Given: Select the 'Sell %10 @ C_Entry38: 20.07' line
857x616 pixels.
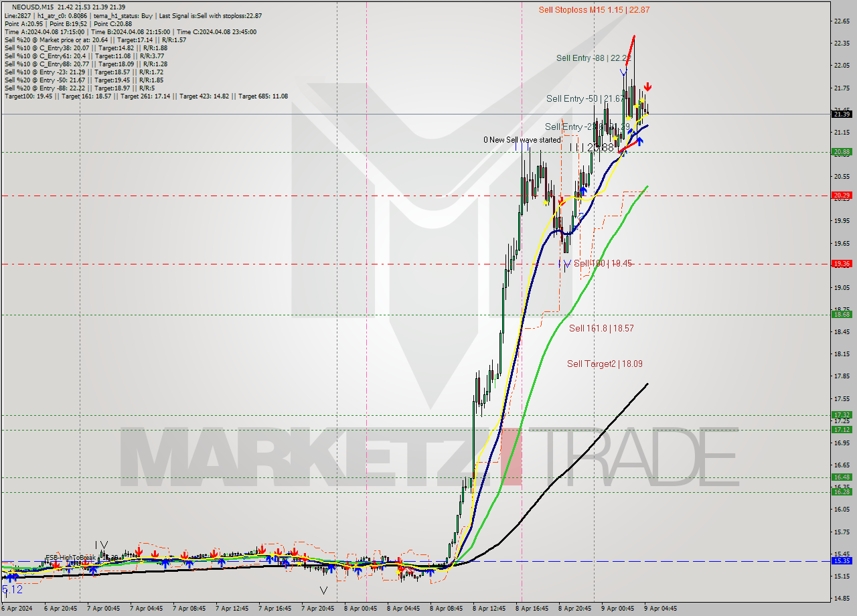Looking at the screenshot, I should [x=86, y=48].
